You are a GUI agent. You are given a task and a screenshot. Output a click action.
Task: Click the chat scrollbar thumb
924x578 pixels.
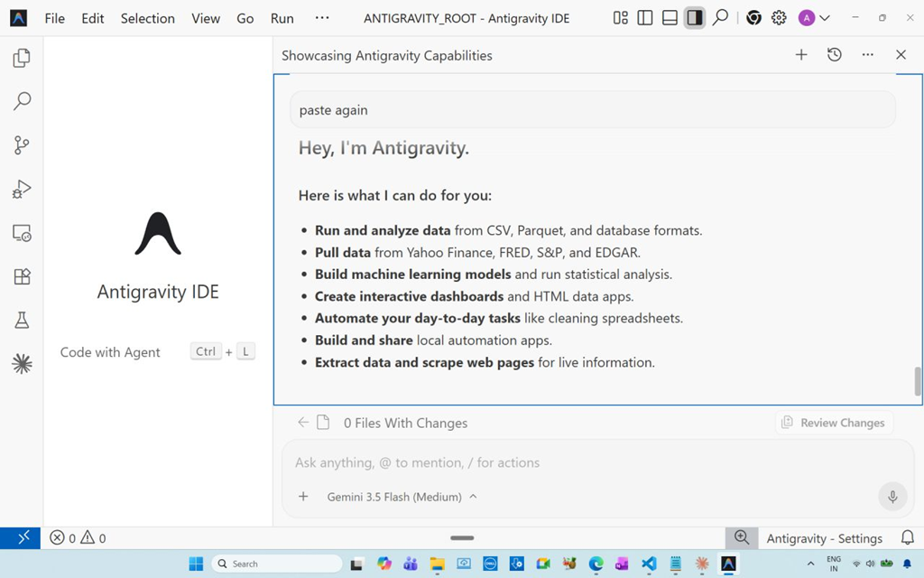click(918, 382)
